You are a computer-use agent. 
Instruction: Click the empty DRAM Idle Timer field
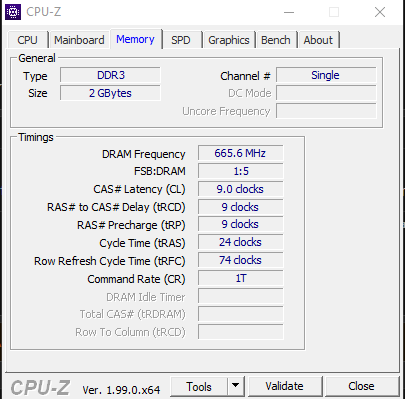[x=240, y=296]
